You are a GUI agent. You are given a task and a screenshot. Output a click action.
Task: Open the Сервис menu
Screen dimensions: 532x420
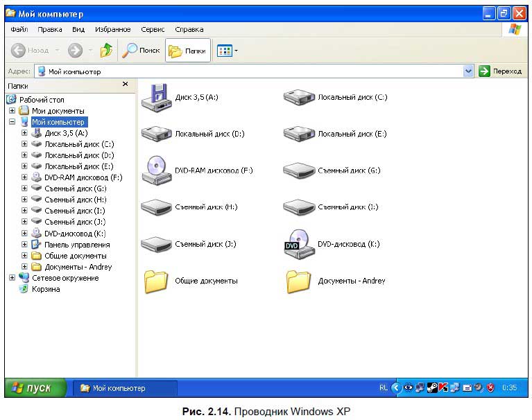point(153,30)
